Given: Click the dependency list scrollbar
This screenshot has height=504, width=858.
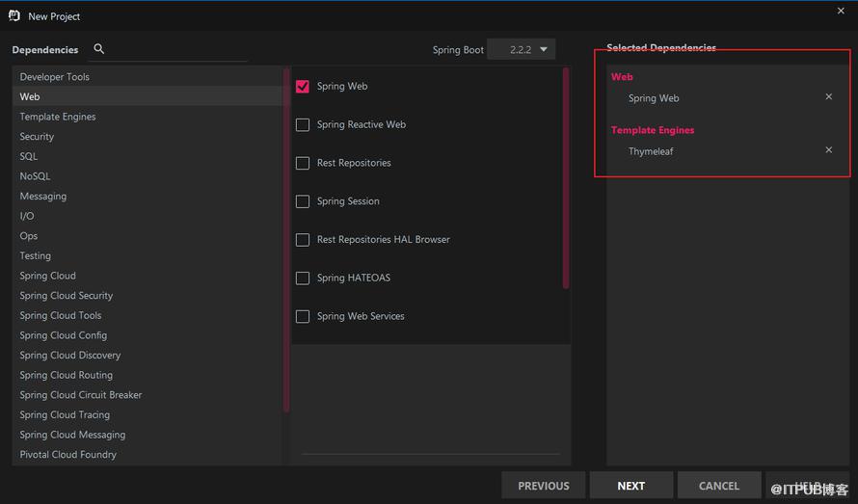Looking at the screenshot, I should (x=566, y=178).
